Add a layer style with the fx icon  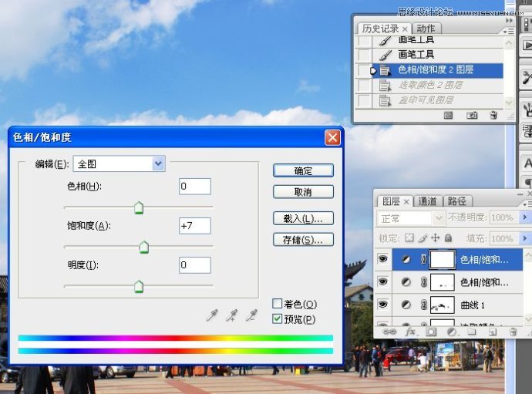(410, 332)
